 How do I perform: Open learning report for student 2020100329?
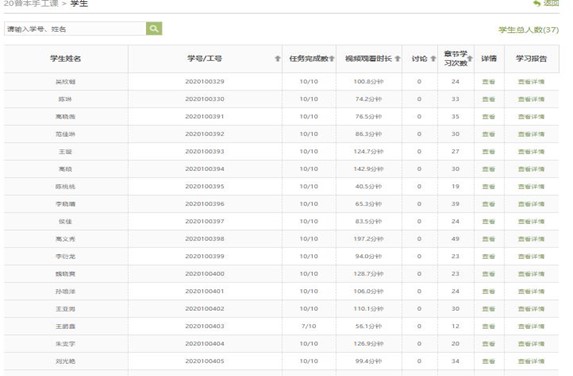click(531, 82)
